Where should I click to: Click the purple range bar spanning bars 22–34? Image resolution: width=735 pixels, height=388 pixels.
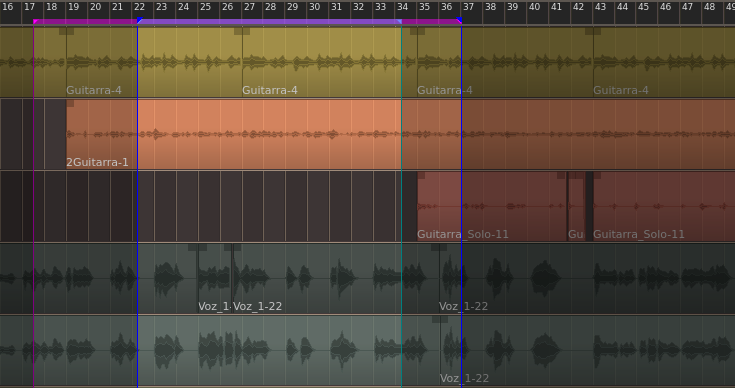pyautogui.click(x=270, y=22)
